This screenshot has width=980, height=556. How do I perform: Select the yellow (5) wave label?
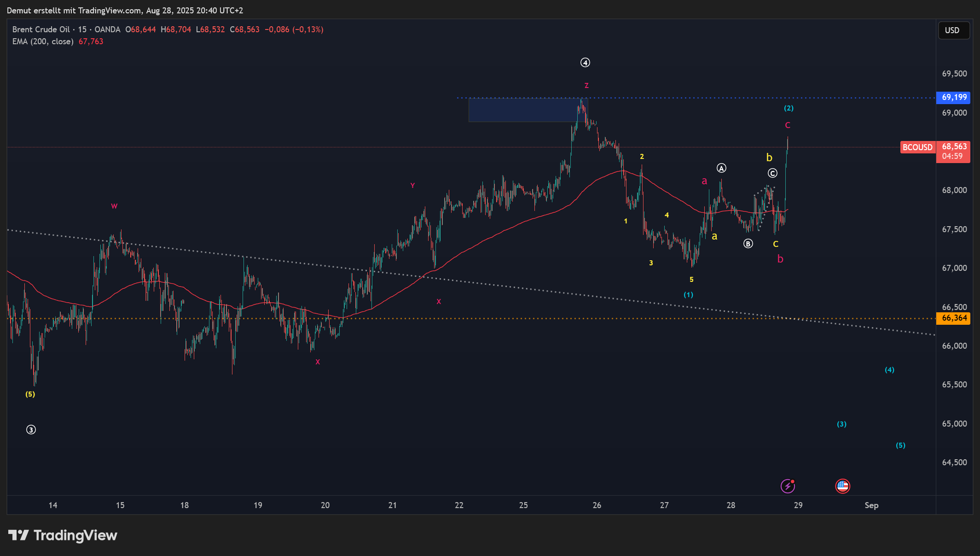pos(30,394)
